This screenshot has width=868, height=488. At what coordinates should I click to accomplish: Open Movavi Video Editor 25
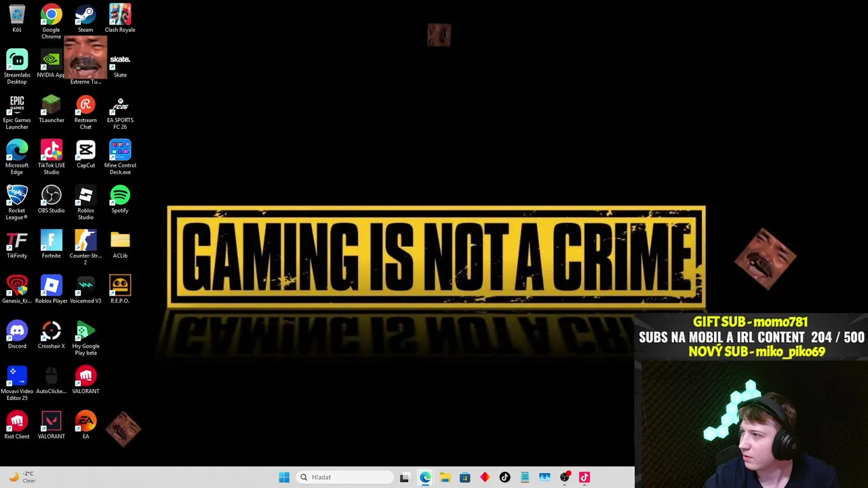[17, 384]
